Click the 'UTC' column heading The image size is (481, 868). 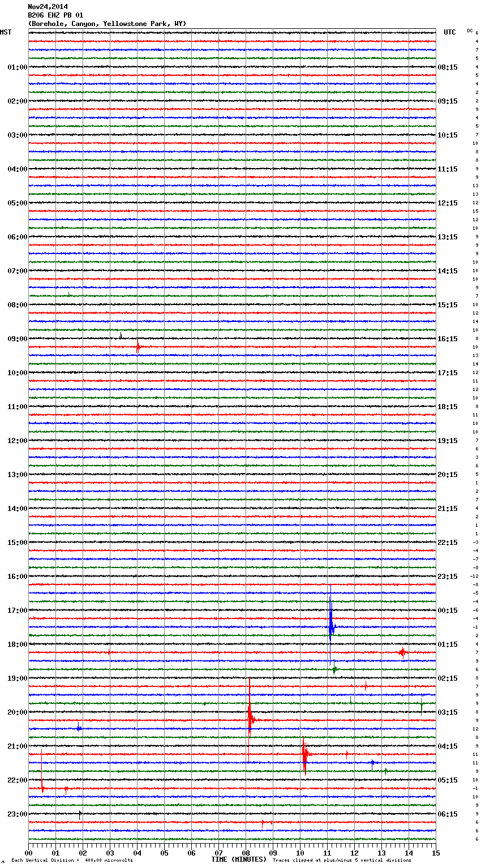(x=450, y=32)
